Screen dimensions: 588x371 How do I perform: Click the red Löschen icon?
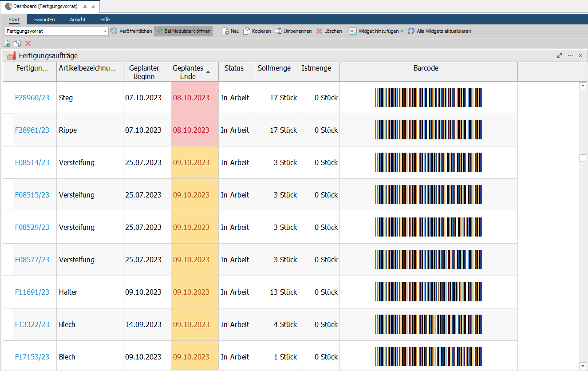click(319, 31)
